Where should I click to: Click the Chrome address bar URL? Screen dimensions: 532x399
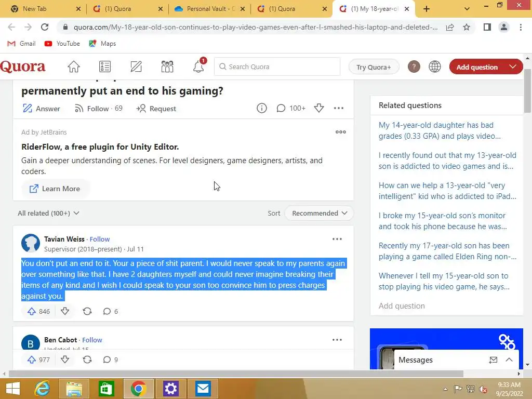(255, 27)
